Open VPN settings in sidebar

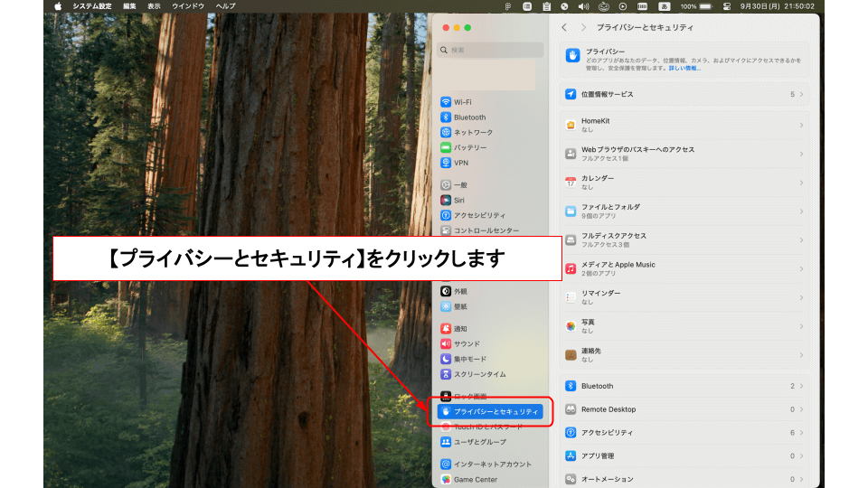[460, 163]
